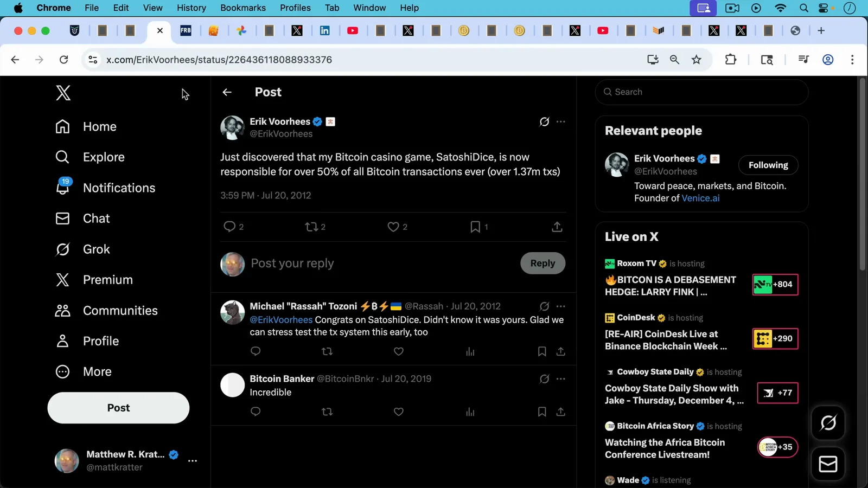
Task: Like Michael Rassah Tozoni's reply
Action: click(x=399, y=351)
